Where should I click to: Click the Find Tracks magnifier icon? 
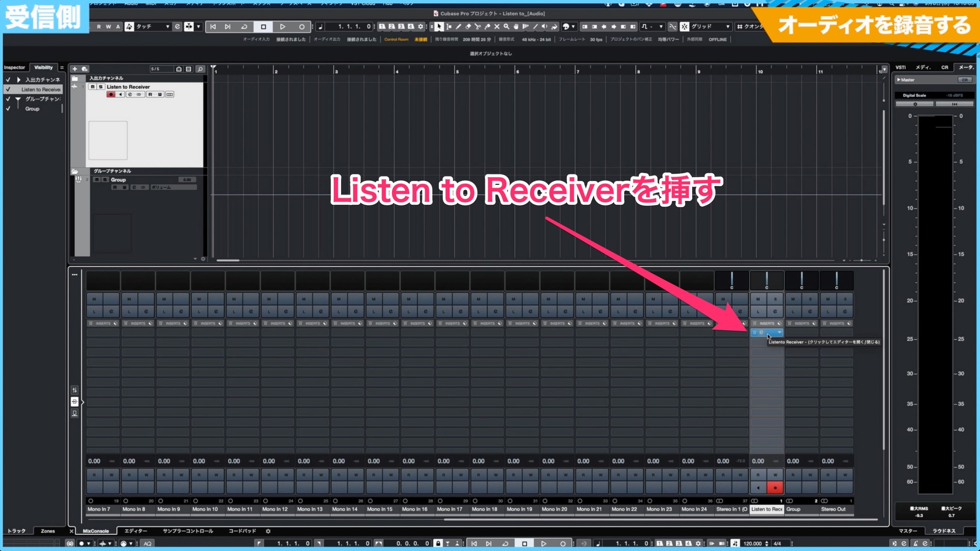click(x=200, y=69)
